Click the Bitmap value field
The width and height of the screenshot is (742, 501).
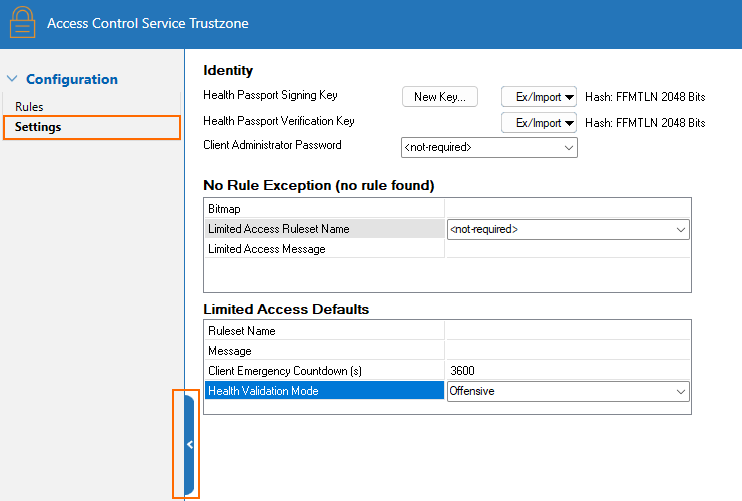568,209
